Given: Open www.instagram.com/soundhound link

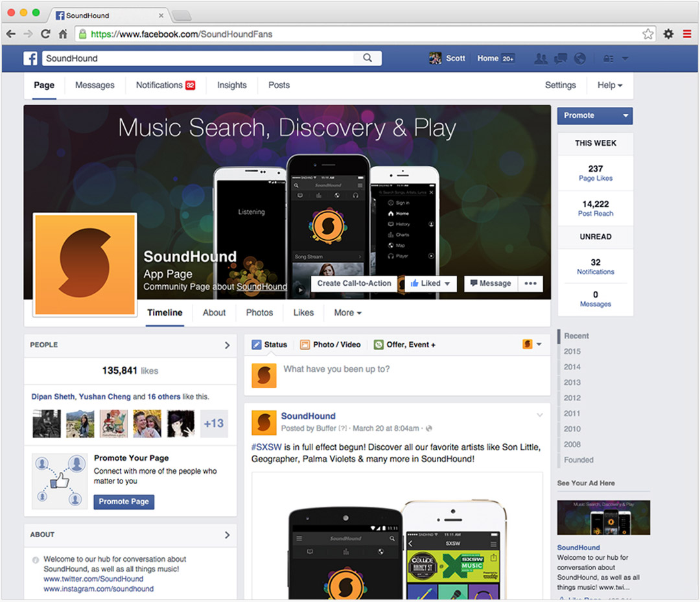Looking at the screenshot, I should 99,588.
